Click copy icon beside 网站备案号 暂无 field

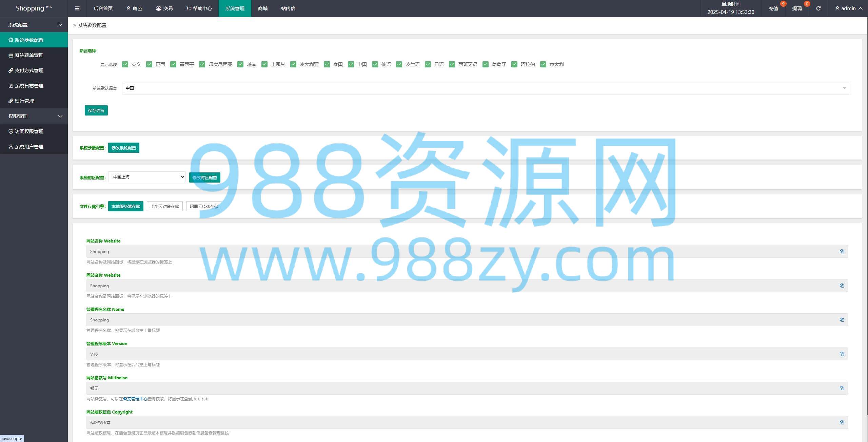click(x=842, y=388)
